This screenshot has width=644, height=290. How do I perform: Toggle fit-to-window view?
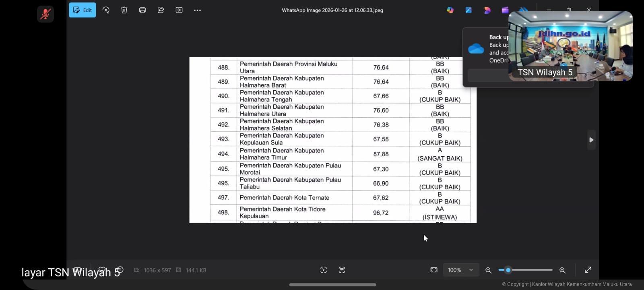point(434,270)
